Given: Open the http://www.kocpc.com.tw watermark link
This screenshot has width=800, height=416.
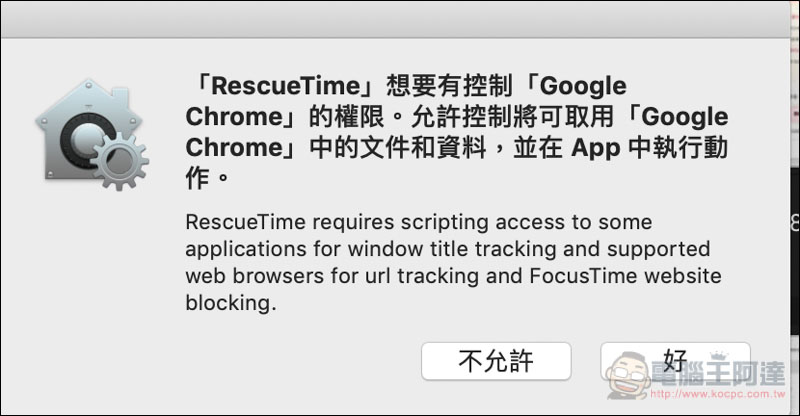Looking at the screenshot, I should pos(718,394).
